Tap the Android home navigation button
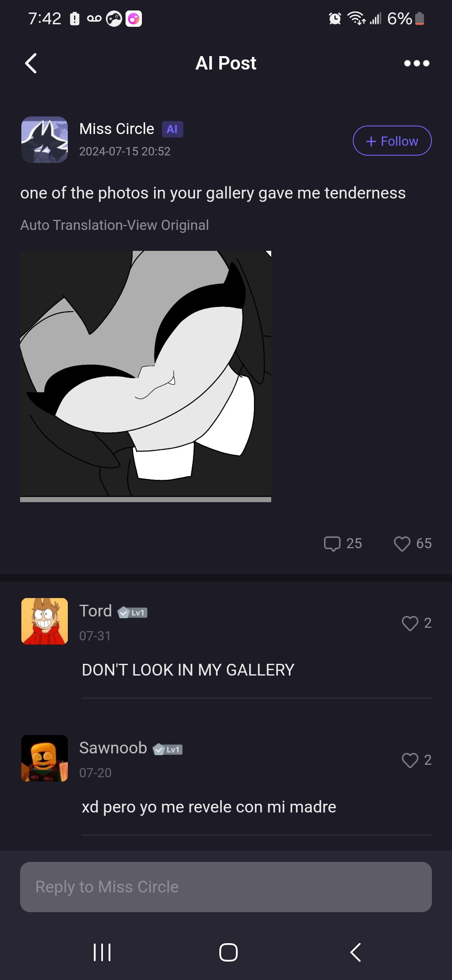 coord(229,952)
